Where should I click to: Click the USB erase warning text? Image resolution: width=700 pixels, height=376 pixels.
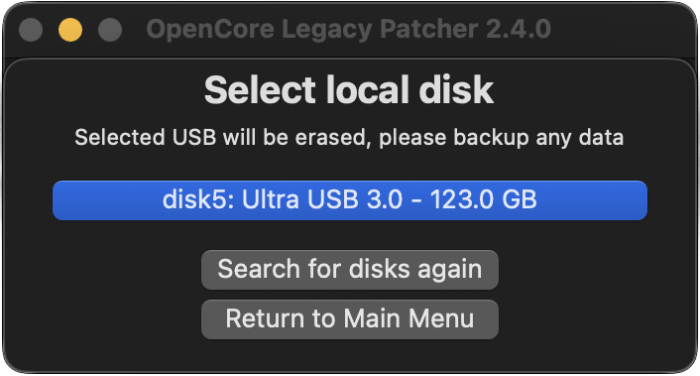(x=349, y=138)
